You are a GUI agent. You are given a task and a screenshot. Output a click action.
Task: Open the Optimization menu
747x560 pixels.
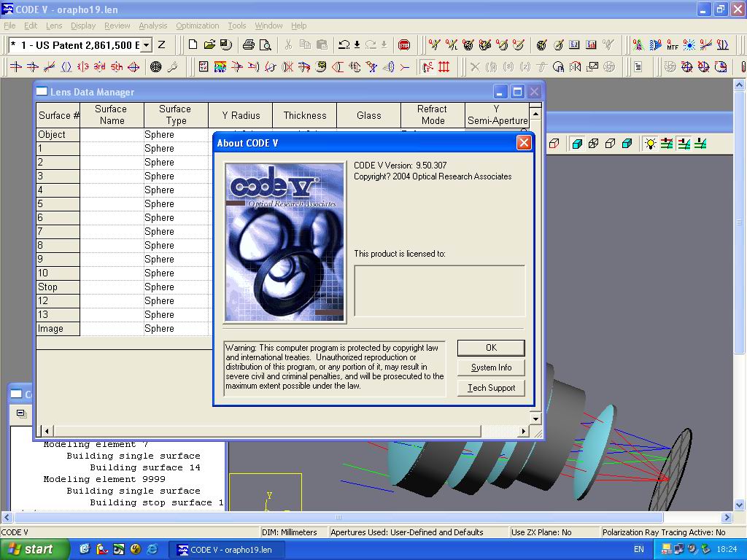(x=197, y=26)
